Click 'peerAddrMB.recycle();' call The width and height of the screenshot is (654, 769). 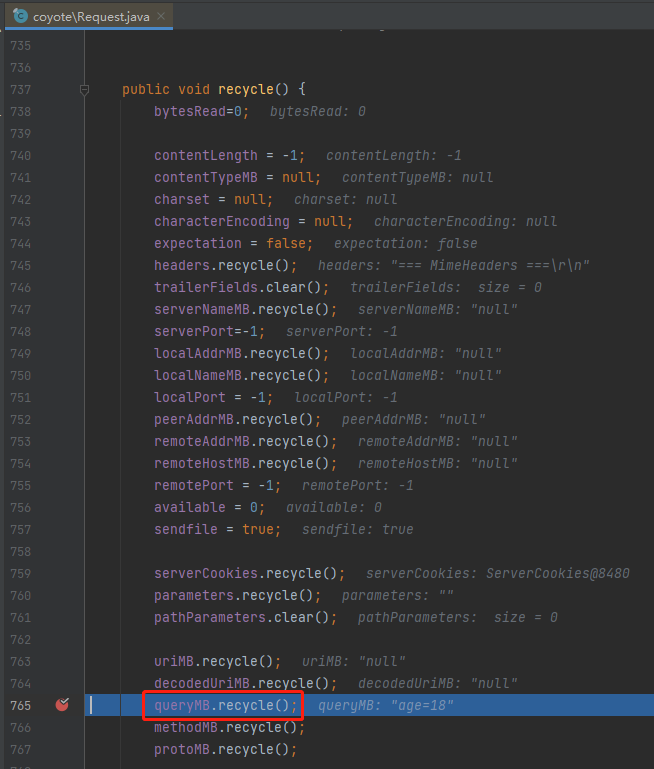coord(237,420)
